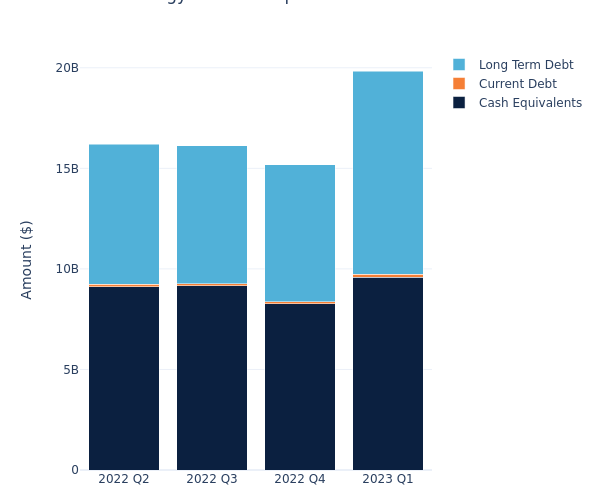Image resolution: width=600 pixels, height=500 pixels.
Task: Click the 2022 Q4 x-axis label
Action: point(300,479)
